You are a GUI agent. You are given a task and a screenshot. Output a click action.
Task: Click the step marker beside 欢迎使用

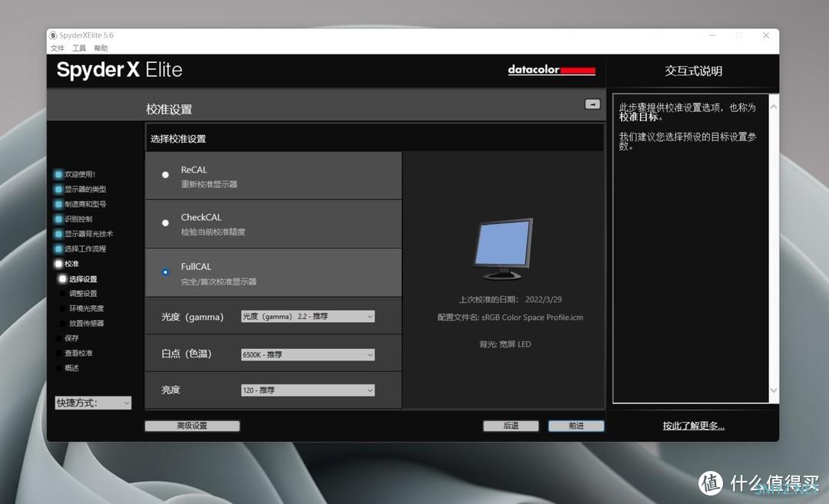(58, 174)
